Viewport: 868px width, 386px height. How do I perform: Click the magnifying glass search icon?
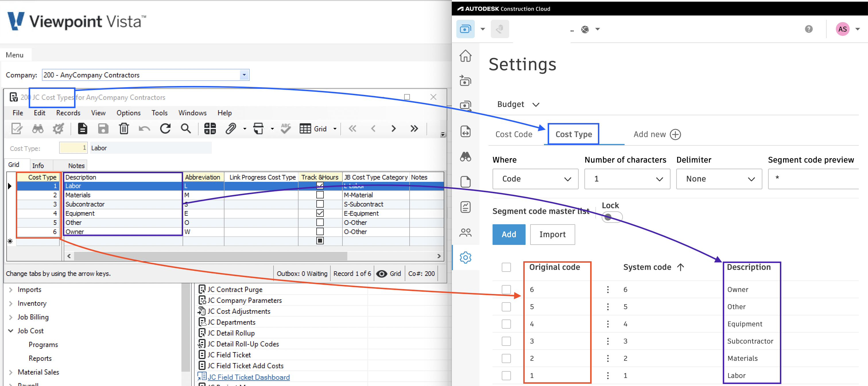[x=186, y=128]
